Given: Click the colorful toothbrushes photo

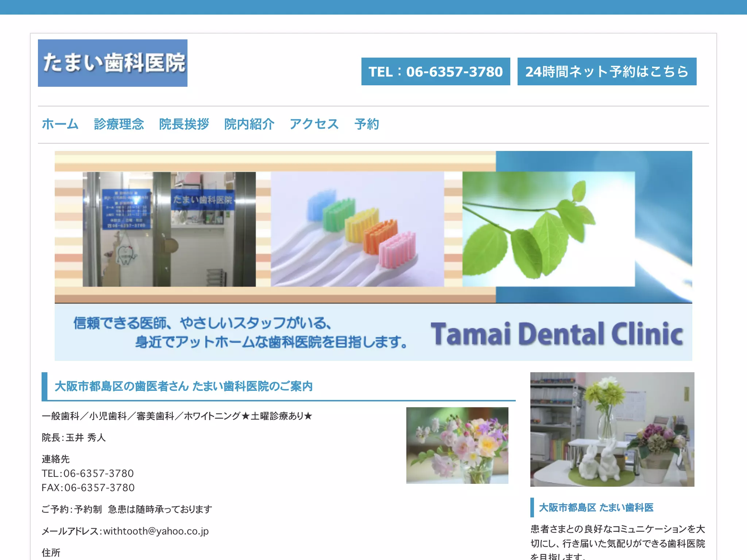Looking at the screenshot, I should (357, 229).
